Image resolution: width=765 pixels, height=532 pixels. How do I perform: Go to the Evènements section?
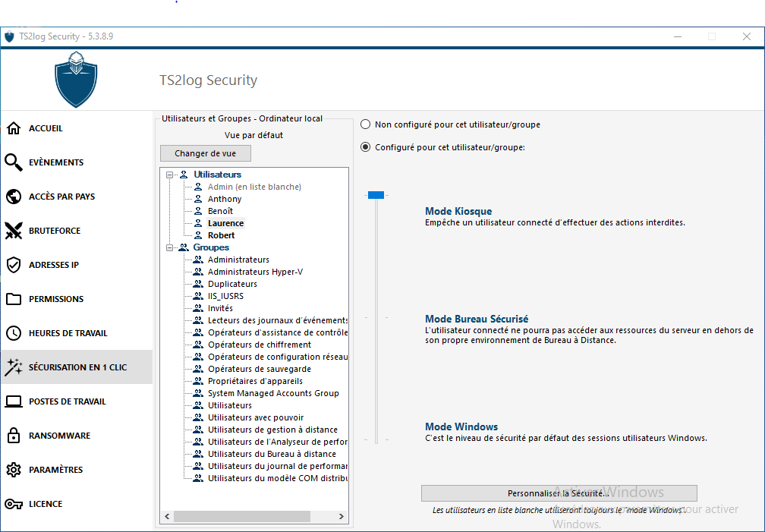pos(77,162)
